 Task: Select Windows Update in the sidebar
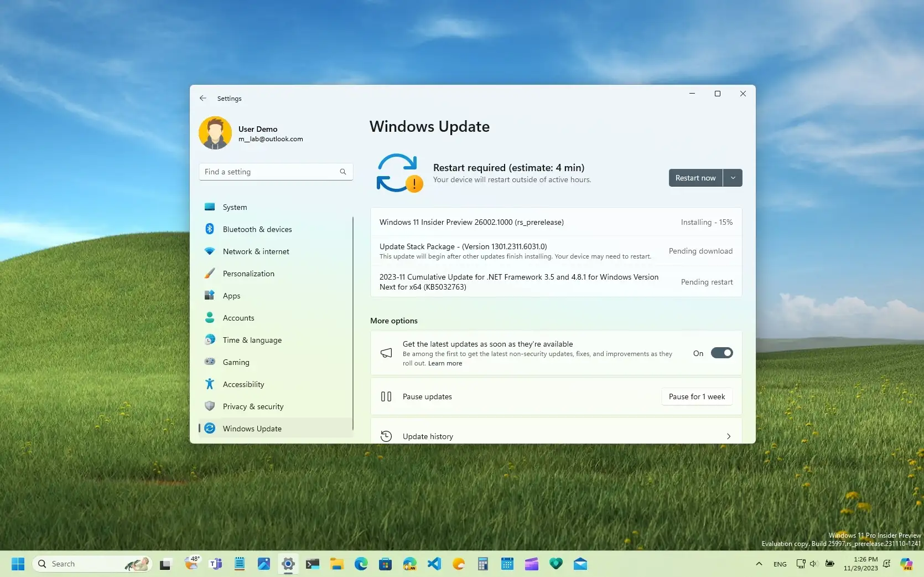point(252,428)
